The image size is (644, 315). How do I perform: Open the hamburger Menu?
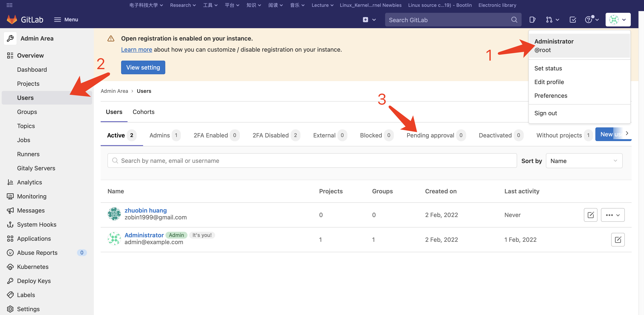click(66, 19)
